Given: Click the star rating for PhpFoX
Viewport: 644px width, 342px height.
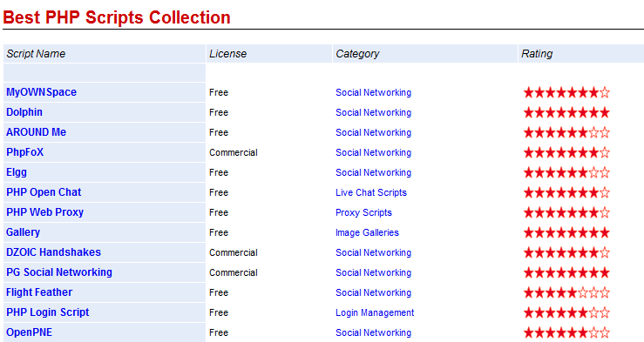Looking at the screenshot, I should coord(566,152).
